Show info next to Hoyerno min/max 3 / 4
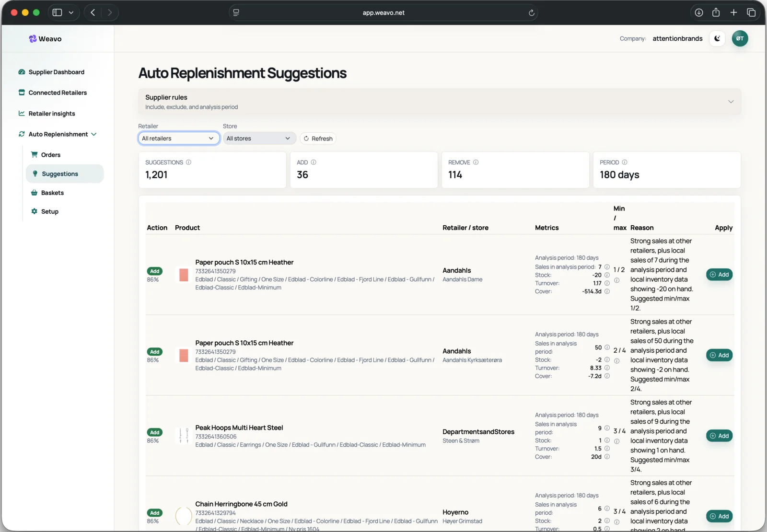This screenshot has width=767, height=532. 617,522
